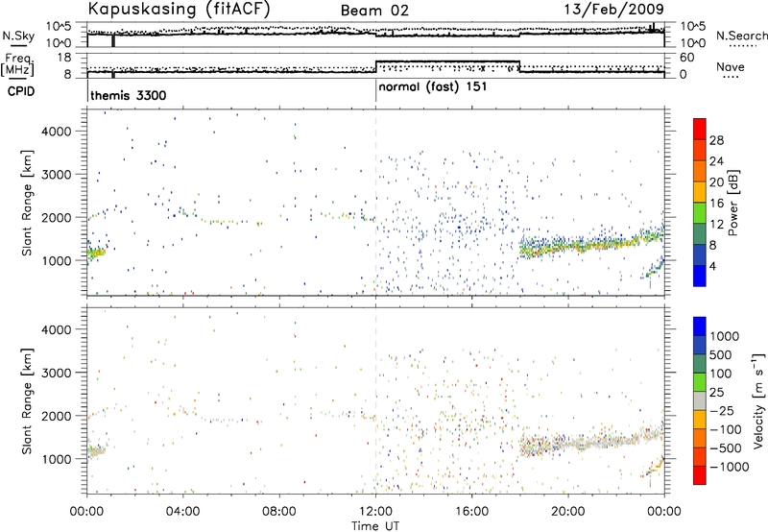Click the '16:00' time axis label

click(x=471, y=512)
